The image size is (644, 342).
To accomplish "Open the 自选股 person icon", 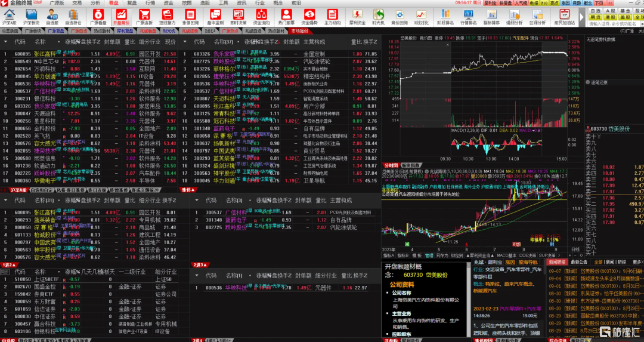I will 52,16.
